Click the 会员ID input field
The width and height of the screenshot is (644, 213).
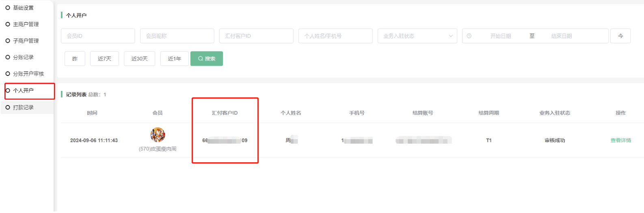pos(98,36)
